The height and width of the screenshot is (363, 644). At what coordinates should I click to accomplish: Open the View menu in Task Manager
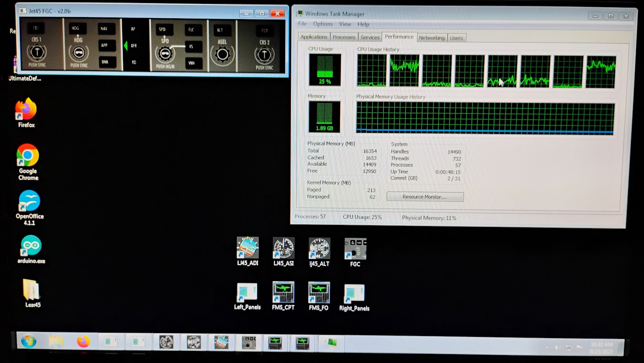345,24
